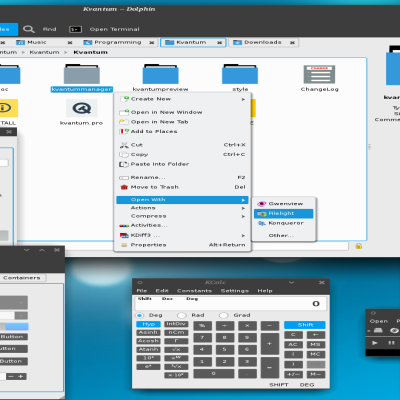Click the lock icon below the file view
The image size is (400, 400).
[359, 246]
